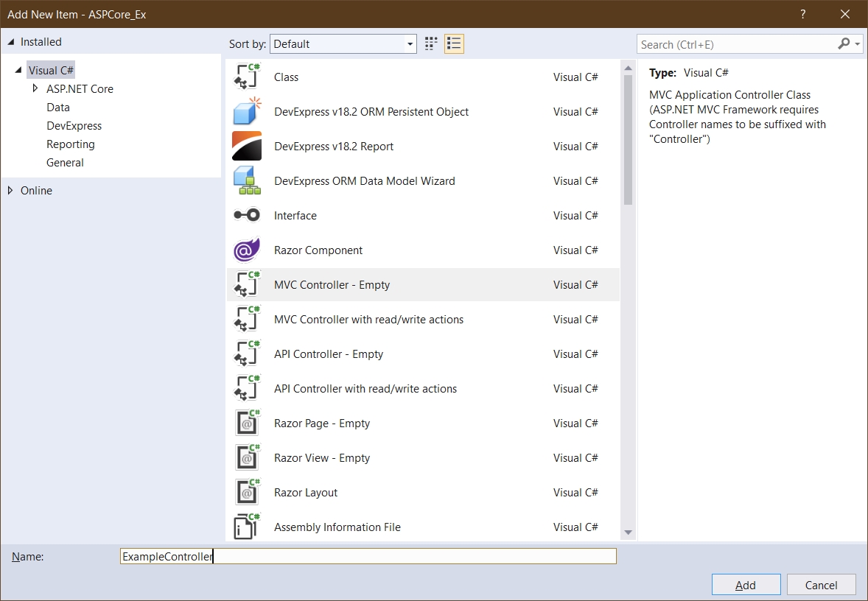Switch to medium icons view
This screenshot has height=601, width=868.
pyautogui.click(x=430, y=43)
